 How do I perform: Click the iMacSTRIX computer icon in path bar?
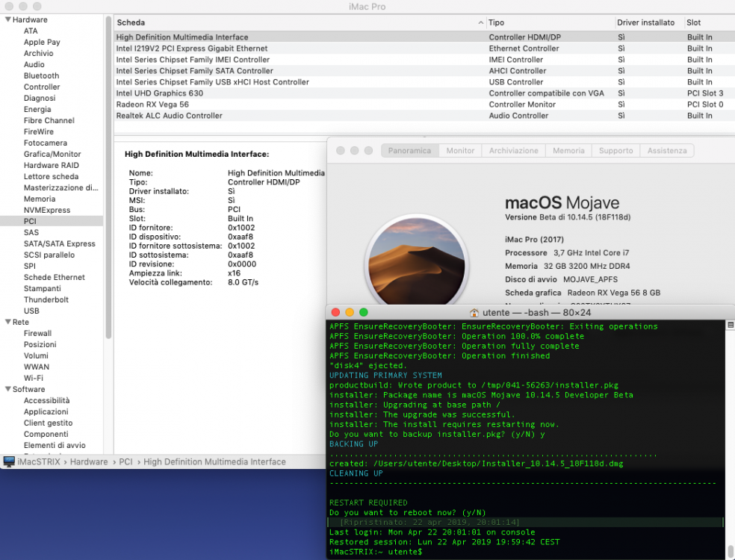pyautogui.click(x=9, y=461)
